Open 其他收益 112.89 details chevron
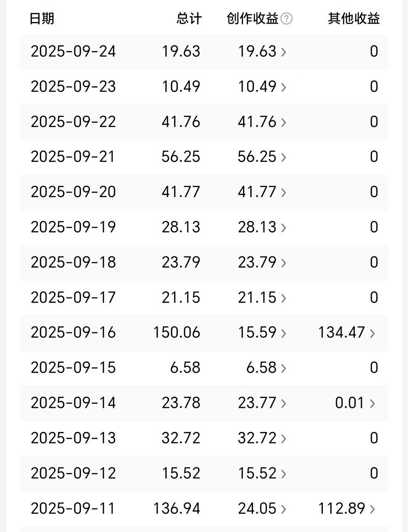Screen dimensions: 408x532 [x=372, y=509]
